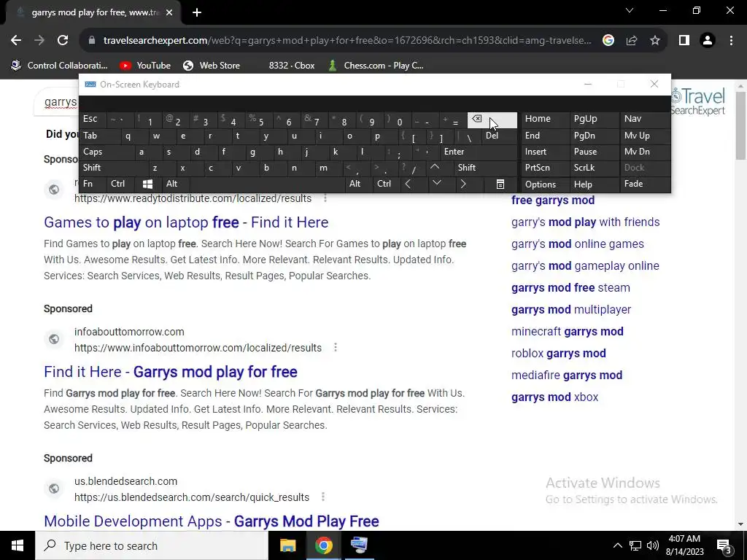The image size is (747, 560).
Task: Open options for readytodistribute.com result
Action: click(325, 198)
